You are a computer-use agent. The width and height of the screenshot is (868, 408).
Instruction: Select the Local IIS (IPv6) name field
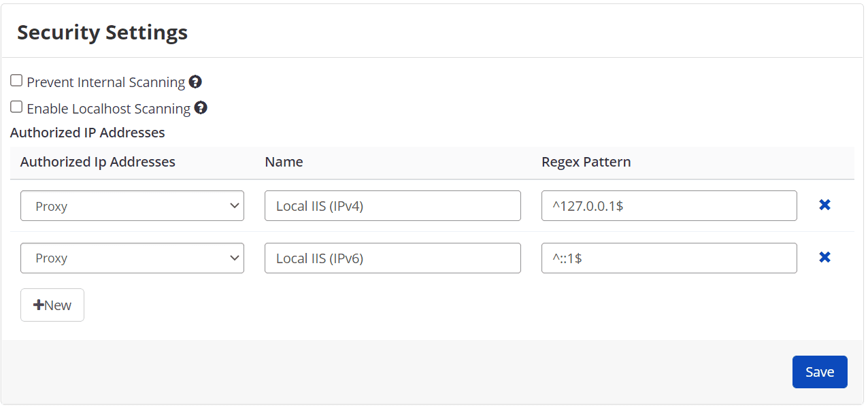coord(393,258)
